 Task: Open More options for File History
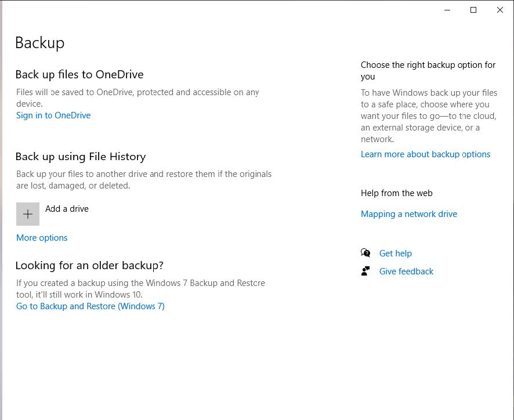click(x=42, y=238)
